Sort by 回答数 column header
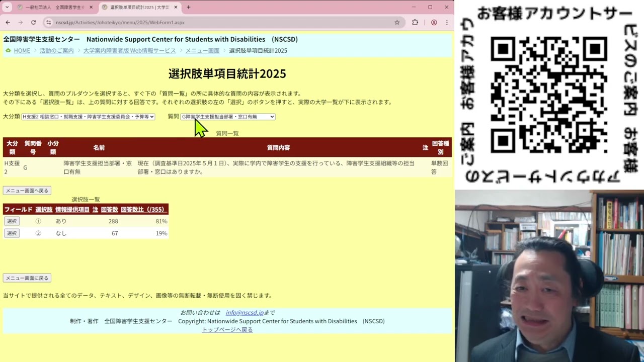This screenshot has width=644, height=362. [109, 210]
